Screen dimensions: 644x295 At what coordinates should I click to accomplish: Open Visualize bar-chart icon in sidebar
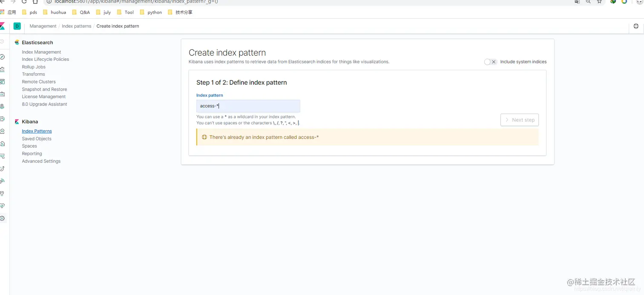[x=2, y=69]
